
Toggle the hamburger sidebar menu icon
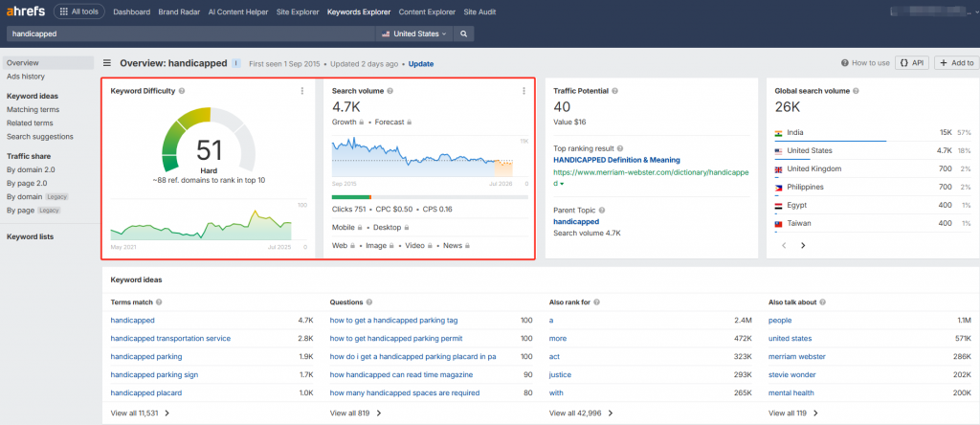107,63
